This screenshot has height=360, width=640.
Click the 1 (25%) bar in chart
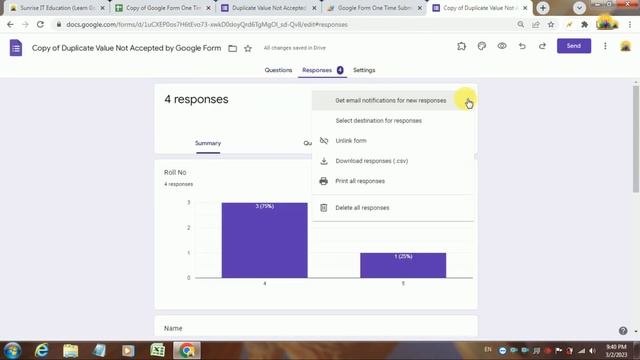(x=403, y=265)
